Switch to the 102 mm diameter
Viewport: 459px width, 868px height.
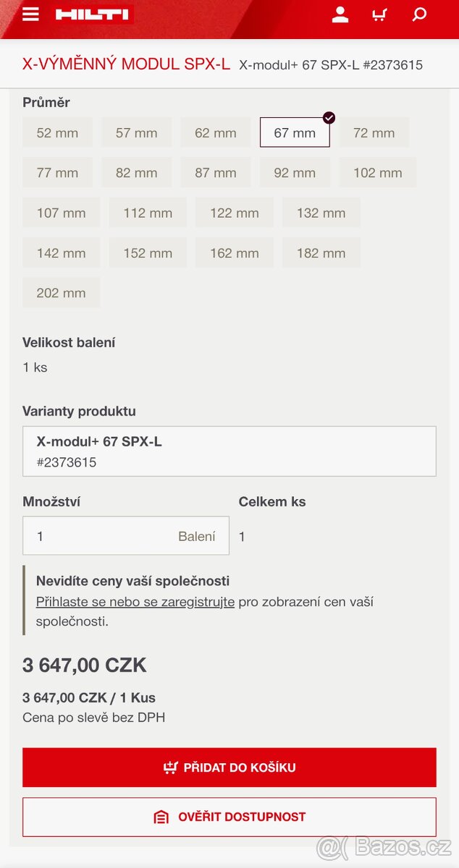click(377, 172)
